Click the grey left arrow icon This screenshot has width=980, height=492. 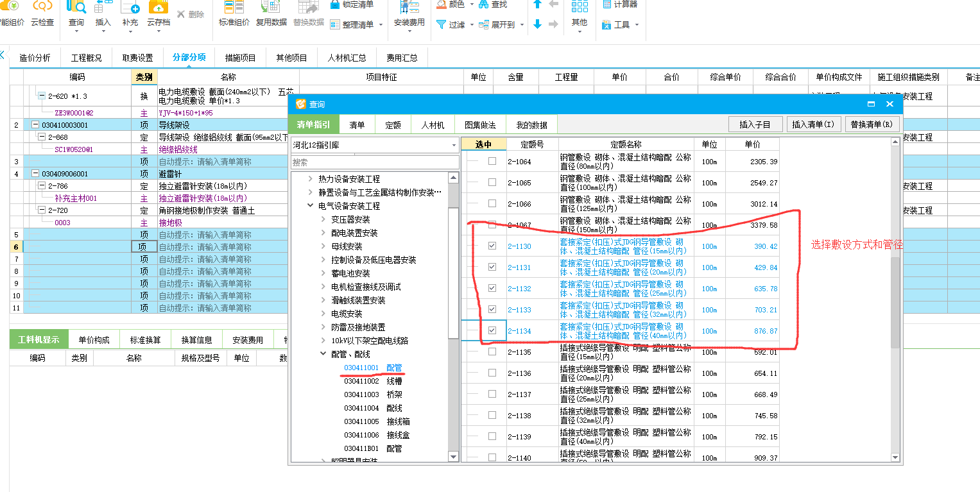tap(553, 4)
